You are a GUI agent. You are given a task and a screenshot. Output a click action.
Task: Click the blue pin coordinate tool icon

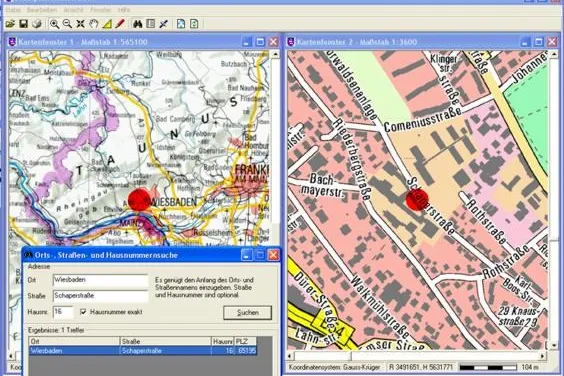click(x=164, y=24)
